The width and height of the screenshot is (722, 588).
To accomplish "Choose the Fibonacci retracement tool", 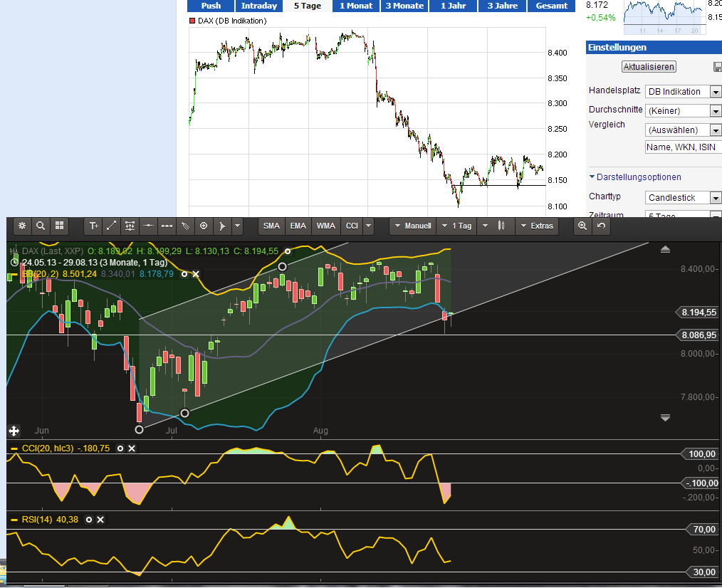I will [130, 226].
